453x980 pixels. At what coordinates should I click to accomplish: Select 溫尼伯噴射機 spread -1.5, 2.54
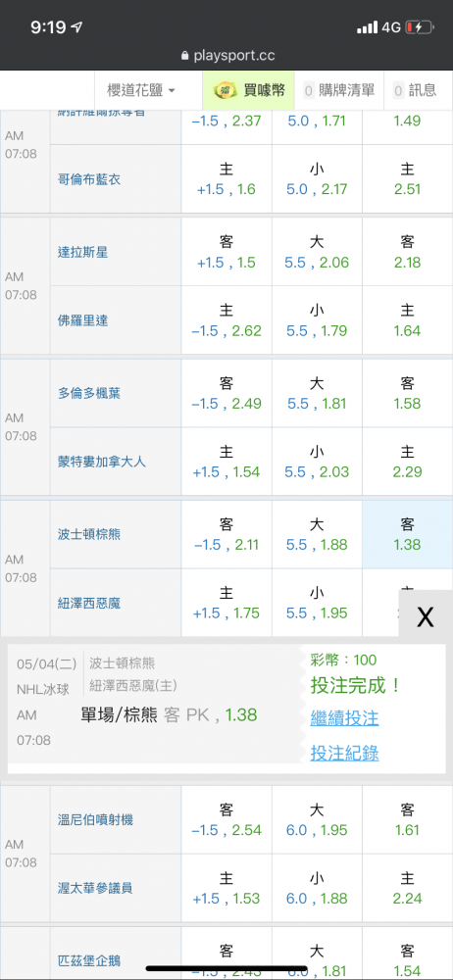pyautogui.click(x=226, y=819)
